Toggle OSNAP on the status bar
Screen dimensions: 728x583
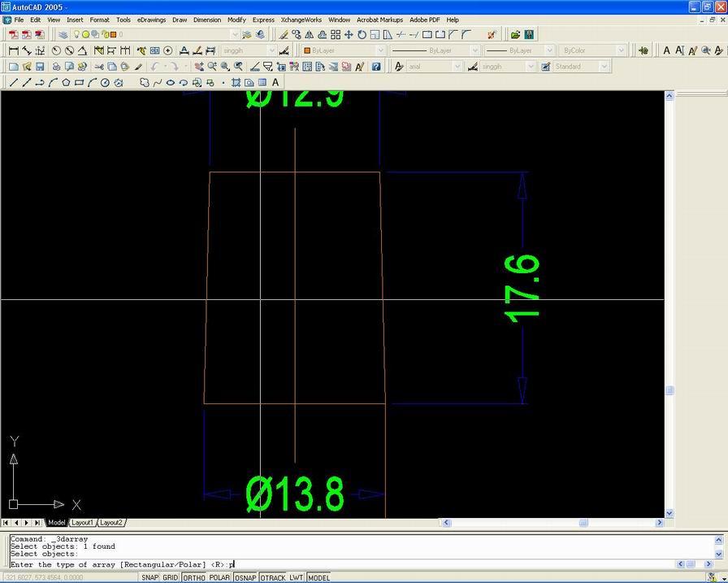245,577
